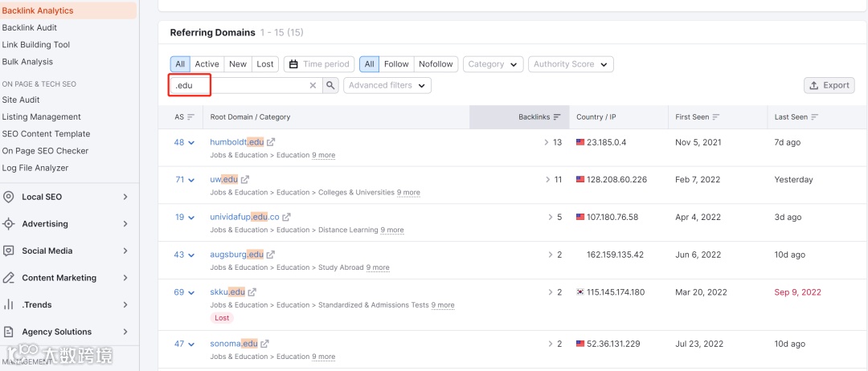Screen dimensions: 868x371
Task: Open external link icon for humboldt.edu
Action: (x=271, y=142)
